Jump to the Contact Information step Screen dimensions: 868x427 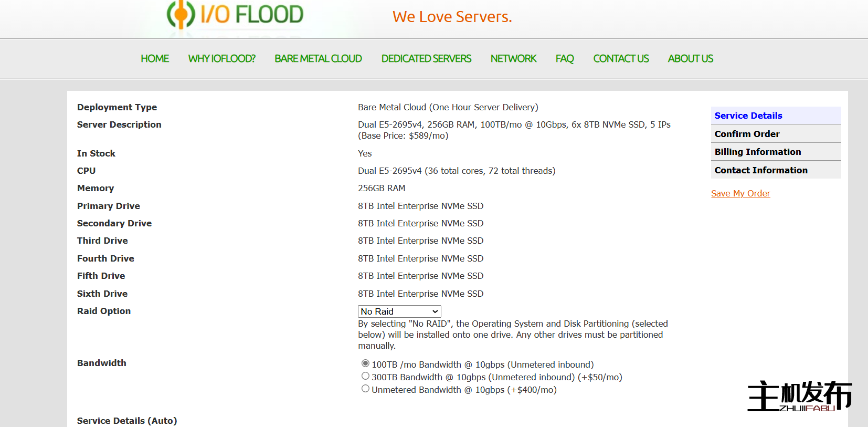(x=761, y=170)
